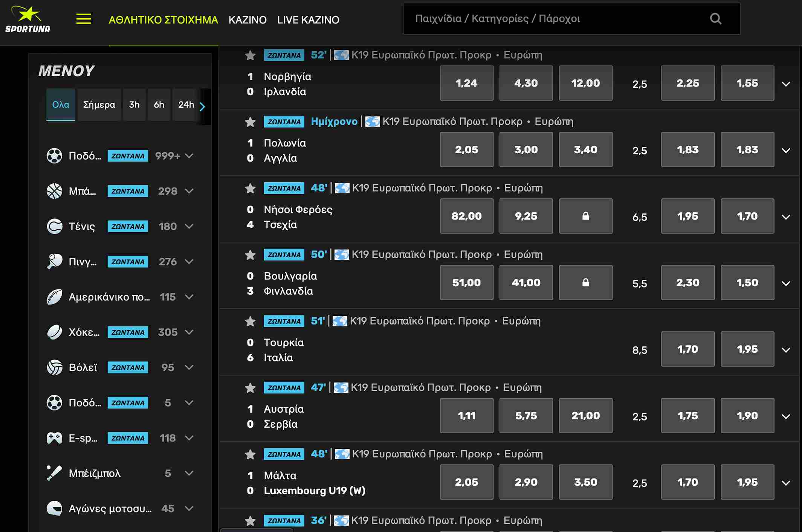Viewport: 802px width, 532px height.
Task: Switch to the KAZINO tab
Action: tap(247, 20)
